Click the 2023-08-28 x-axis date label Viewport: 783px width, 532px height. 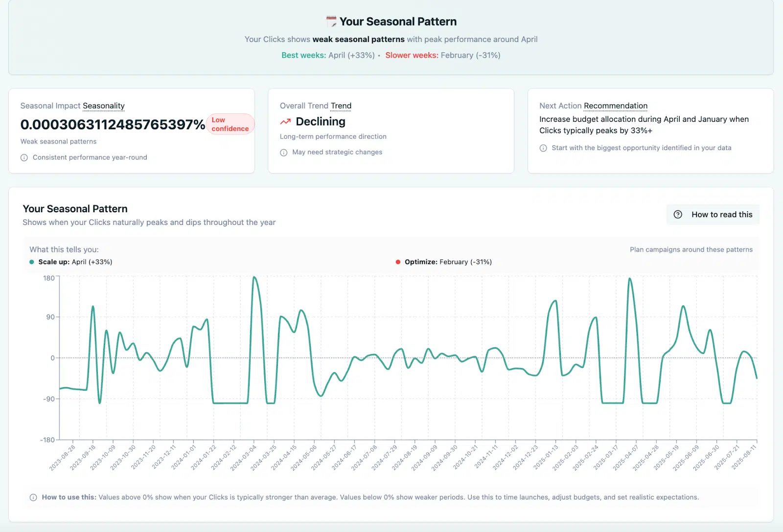click(x=63, y=458)
